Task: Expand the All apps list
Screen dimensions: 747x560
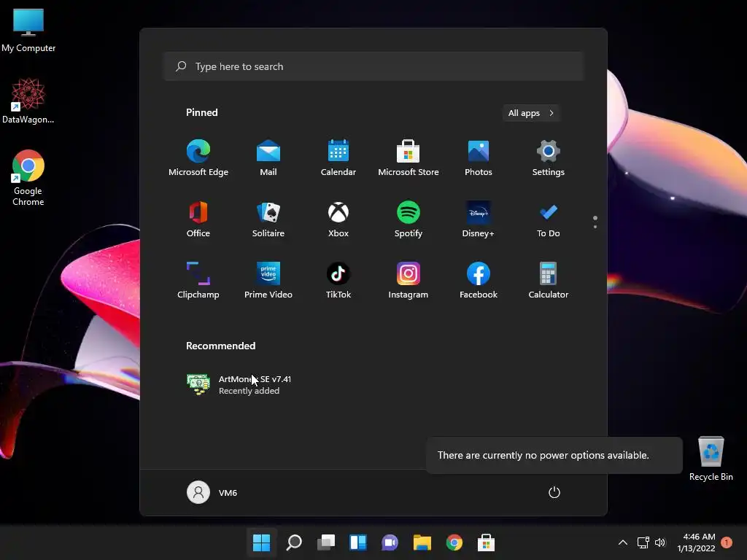Action: pos(531,113)
